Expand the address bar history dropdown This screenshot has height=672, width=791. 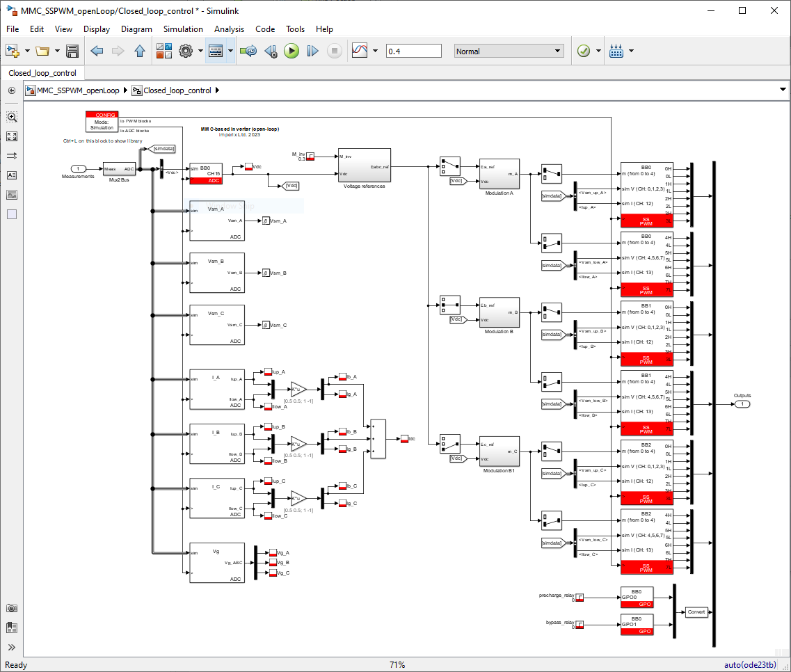pyautogui.click(x=781, y=90)
